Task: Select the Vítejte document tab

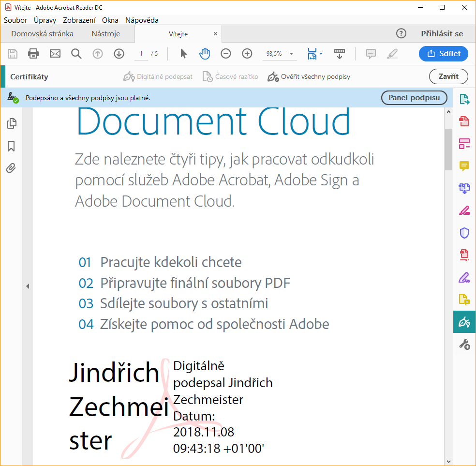Action: click(x=178, y=34)
